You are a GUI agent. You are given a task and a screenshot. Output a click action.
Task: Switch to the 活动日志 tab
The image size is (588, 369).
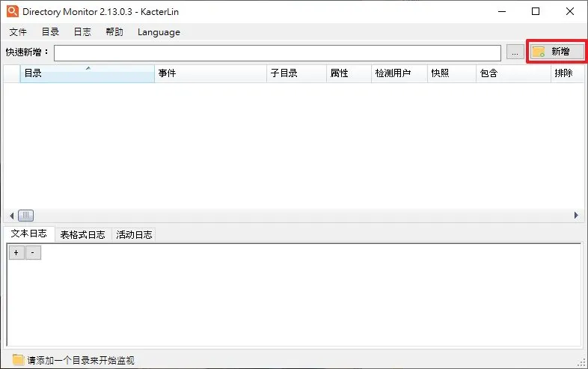pyautogui.click(x=134, y=235)
